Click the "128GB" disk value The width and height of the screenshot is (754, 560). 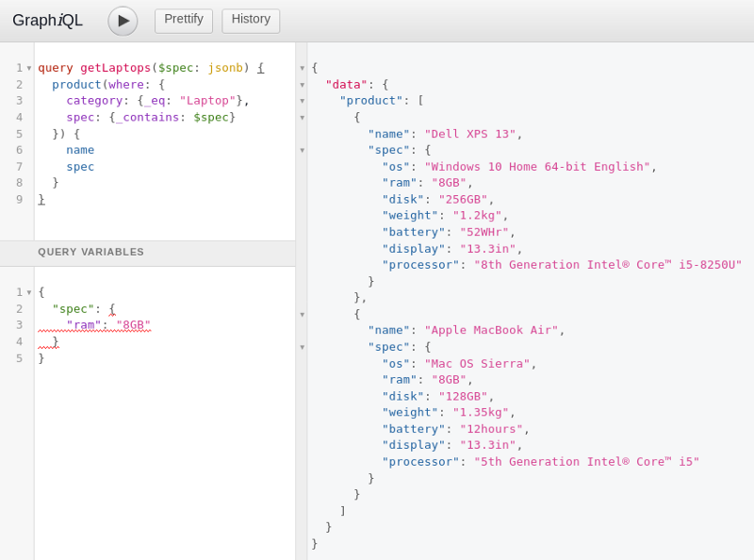pyautogui.click(x=463, y=396)
